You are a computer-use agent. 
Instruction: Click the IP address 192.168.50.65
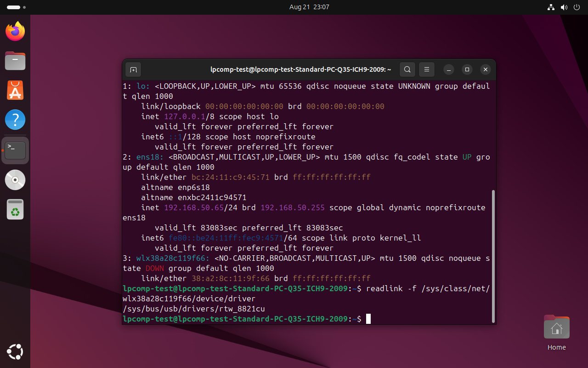pyautogui.click(x=194, y=207)
